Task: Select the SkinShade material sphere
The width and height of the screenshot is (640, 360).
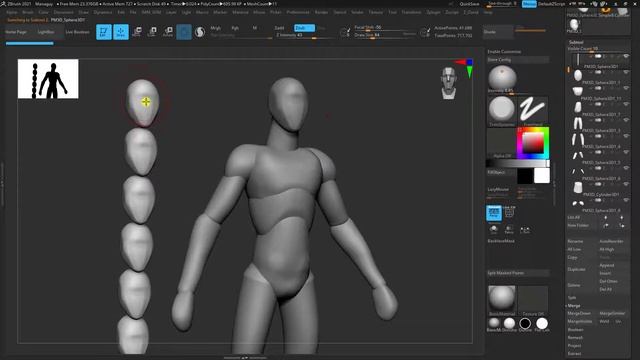Action: (509, 323)
